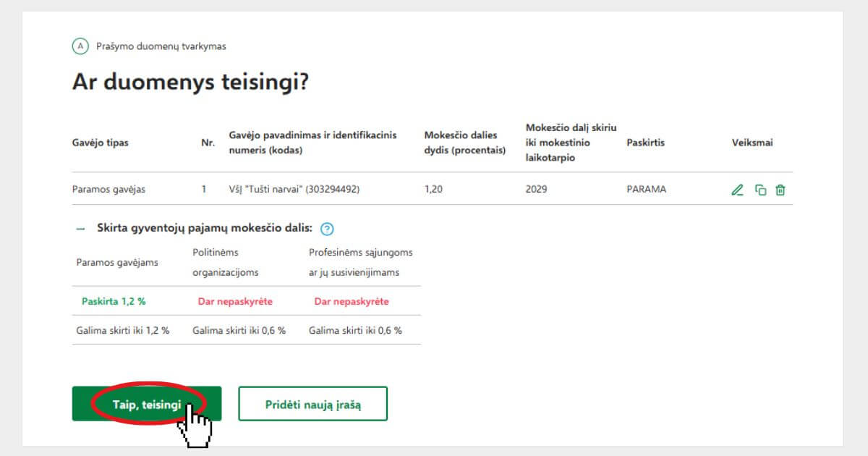Click the Veiksmai column header
Screen dimensions: 868x456
(752, 143)
